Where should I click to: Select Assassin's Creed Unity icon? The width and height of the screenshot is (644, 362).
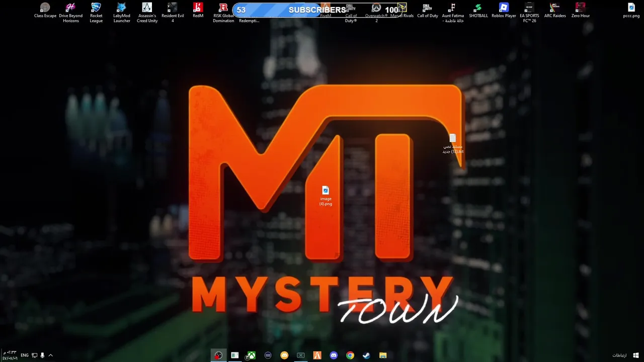pos(147,13)
